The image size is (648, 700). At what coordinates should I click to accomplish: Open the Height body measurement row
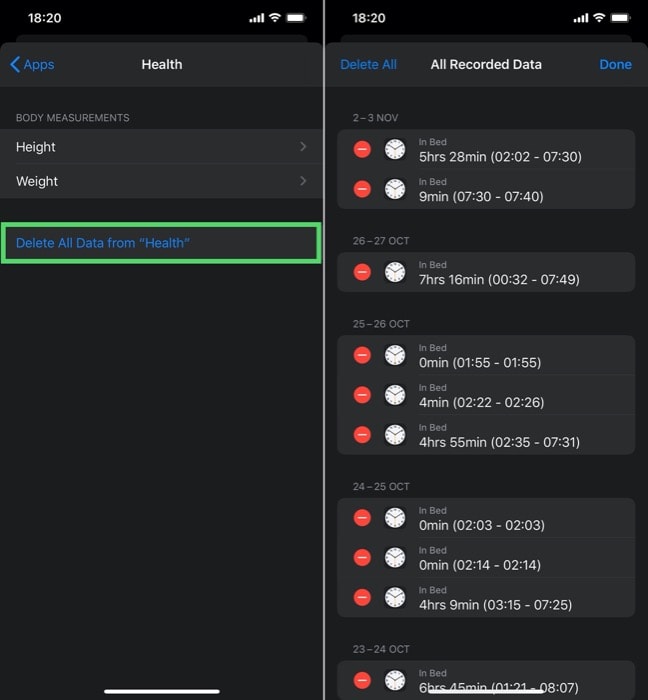pos(161,146)
